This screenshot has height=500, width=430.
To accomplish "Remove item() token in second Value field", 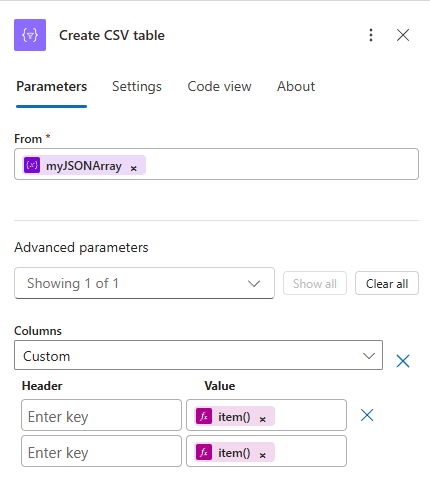I will pyautogui.click(x=263, y=455).
